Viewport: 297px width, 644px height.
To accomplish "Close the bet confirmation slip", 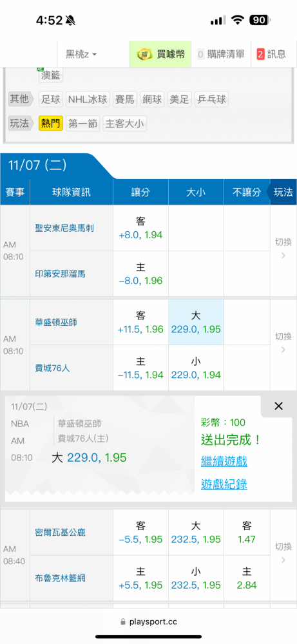I will click(278, 406).
